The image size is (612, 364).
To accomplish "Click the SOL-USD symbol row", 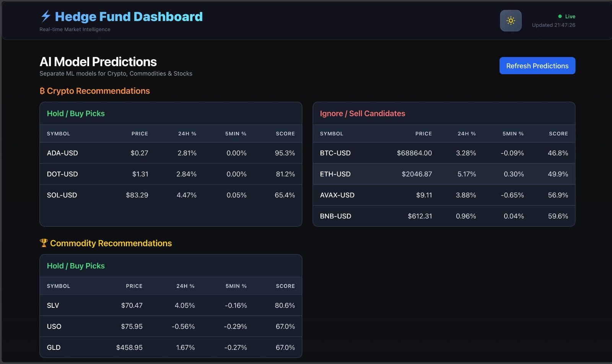I will tap(171, 195).
